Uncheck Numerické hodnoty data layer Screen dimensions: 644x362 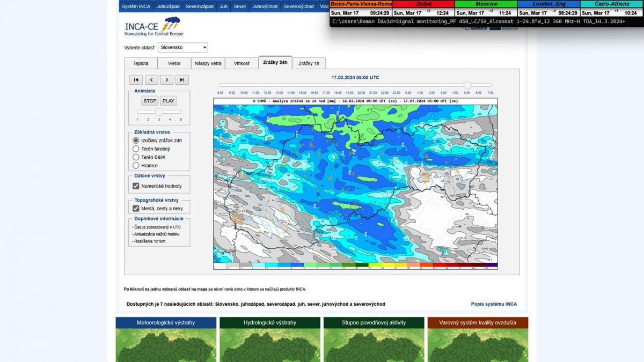pos(136,186)
